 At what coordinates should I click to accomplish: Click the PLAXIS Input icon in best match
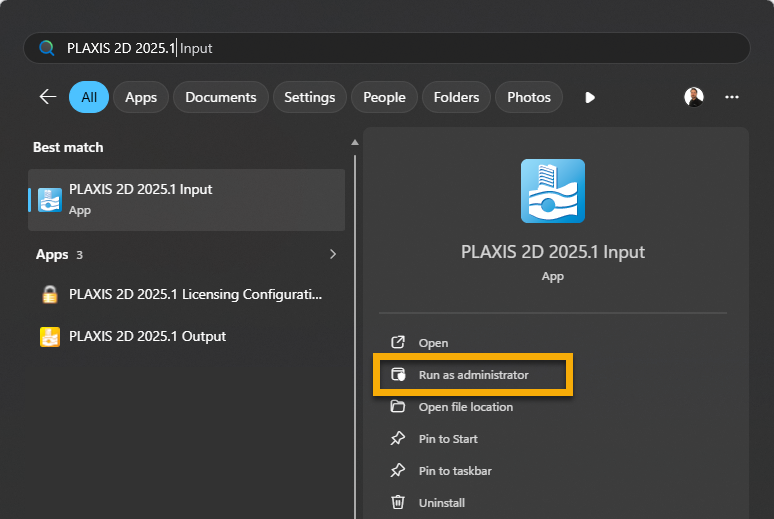tap(50, 200)
